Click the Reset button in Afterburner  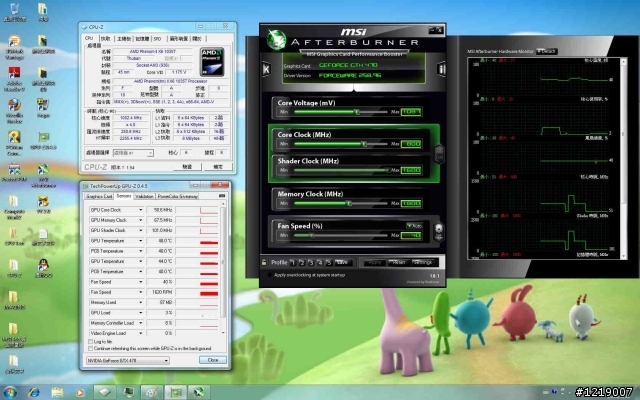coord(398,262)
